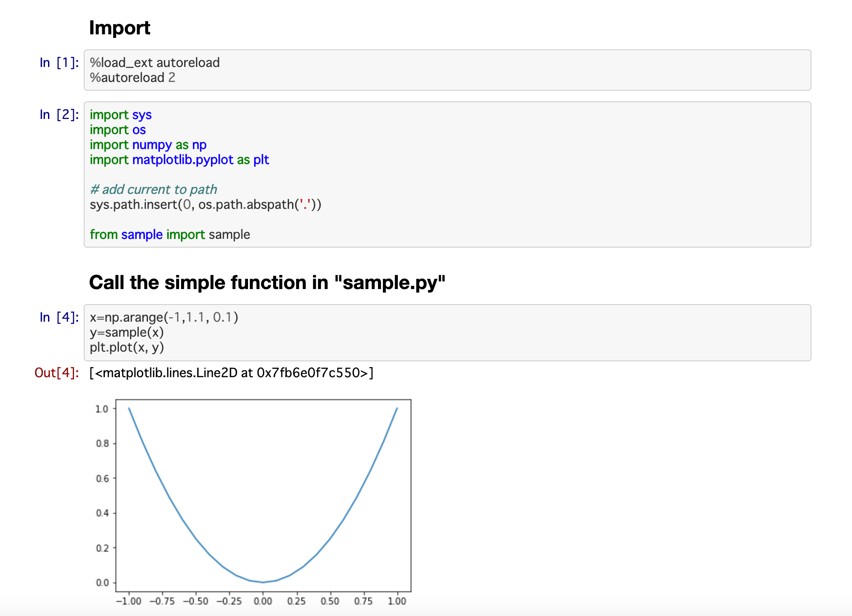Viewport: 852px width, 616px height.
Task: Click the %autoreload 2 magic command
Action: tap(132, 78)
